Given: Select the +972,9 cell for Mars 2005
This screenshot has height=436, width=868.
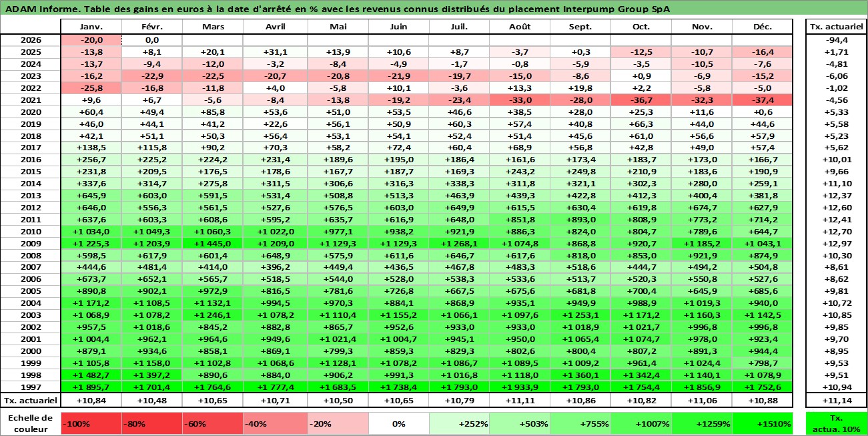Looking at the screenshot, I should (212, 292).
